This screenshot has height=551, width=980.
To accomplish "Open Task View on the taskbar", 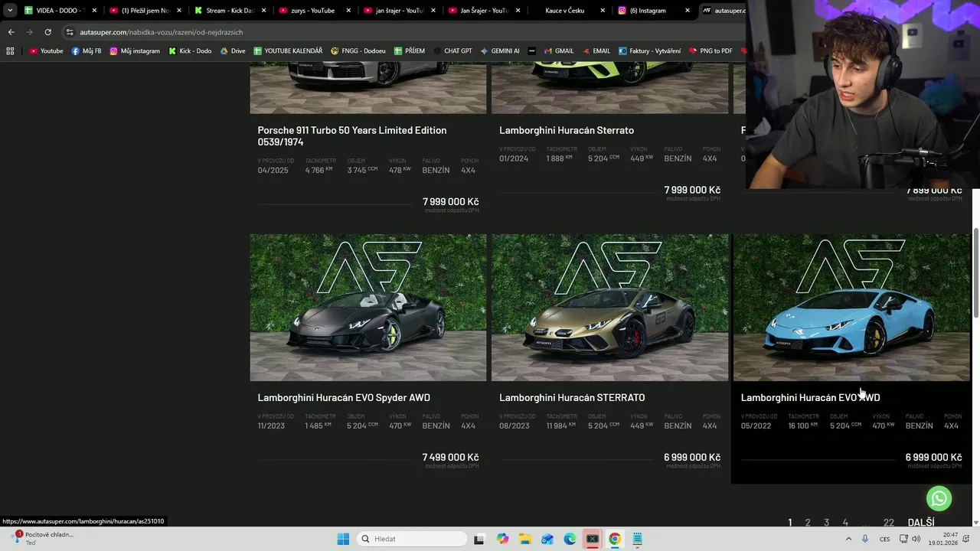I will point(479,539).
